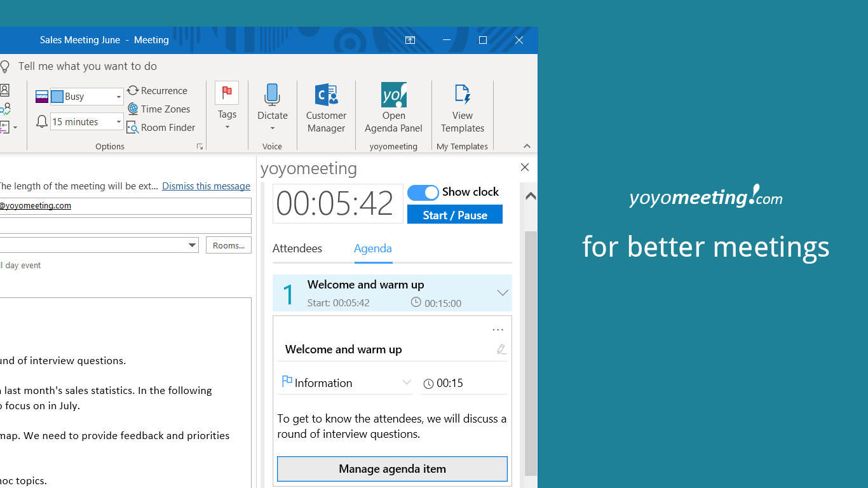The height and width of the screenshot is (488, 868).
Task: Click the flag icon beside Information
Action: 287,381
